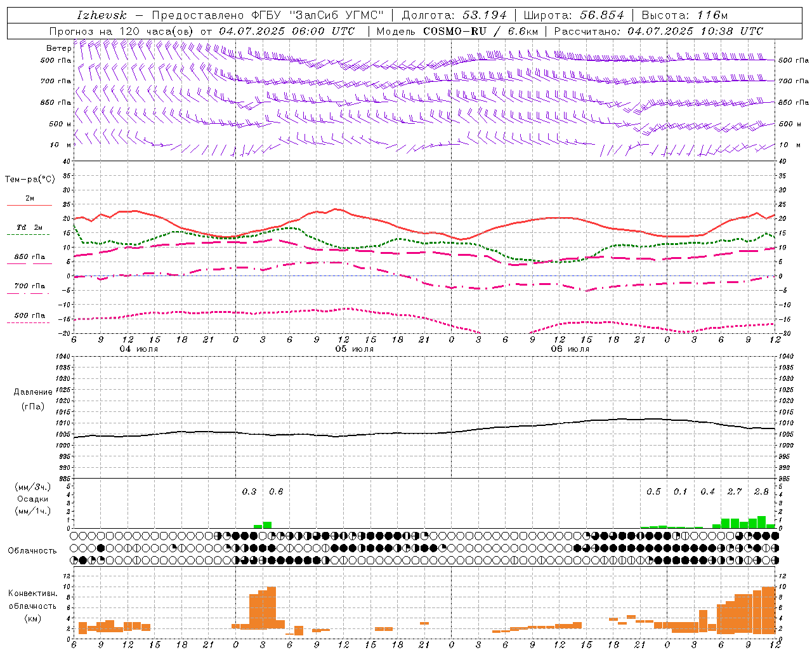Click the (мм/3ч.) precipitation unit label
Screen dimensions: 812x650
(x=33, y=487)
